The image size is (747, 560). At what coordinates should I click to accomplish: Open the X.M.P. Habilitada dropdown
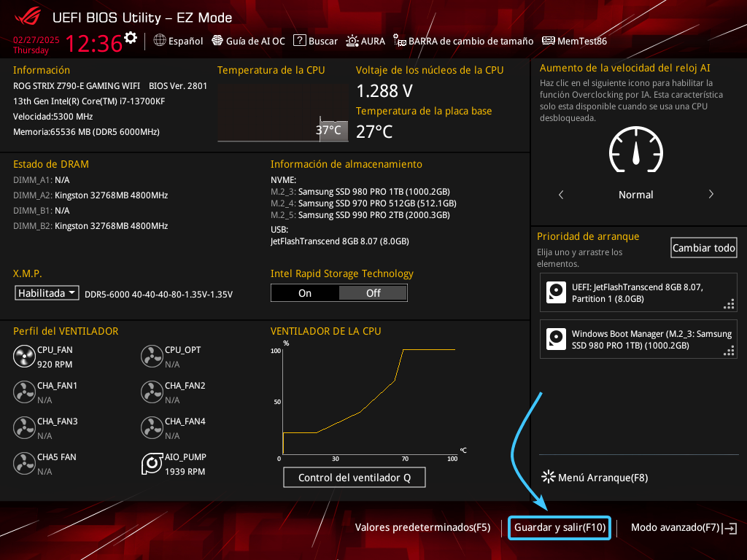tap(47, 293)
